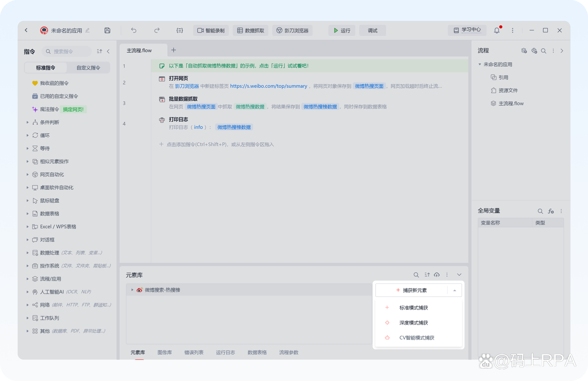This screenshot has height=381, width=588.
Task: Toggle the 捕获新元素 dropdown arrow
Action: (455, 290)
